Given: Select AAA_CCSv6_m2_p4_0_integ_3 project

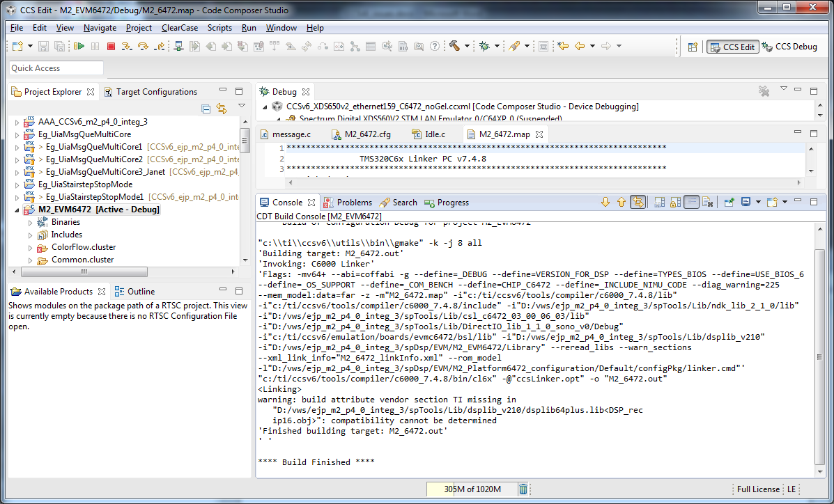Looking at the screenshot, I should (x=93, y=122).
